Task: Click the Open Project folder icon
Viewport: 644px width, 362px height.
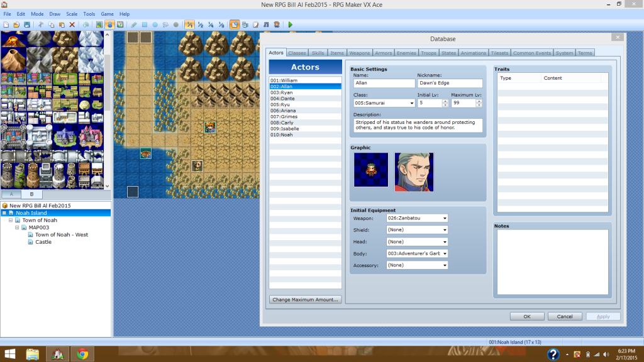Action: tap(16, 25)
